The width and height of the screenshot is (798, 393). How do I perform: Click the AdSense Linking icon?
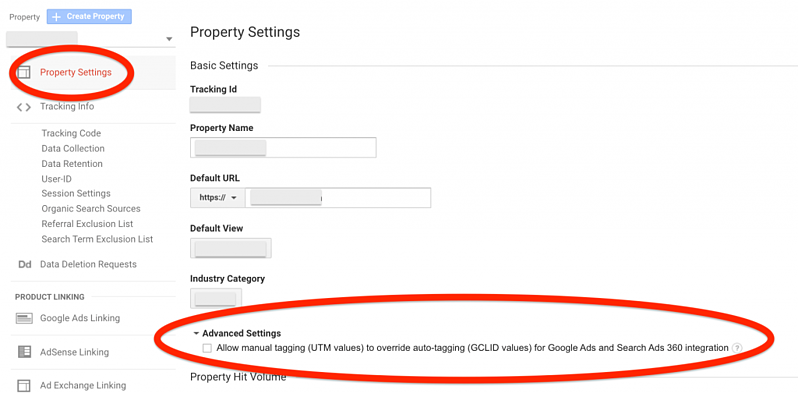24,352
